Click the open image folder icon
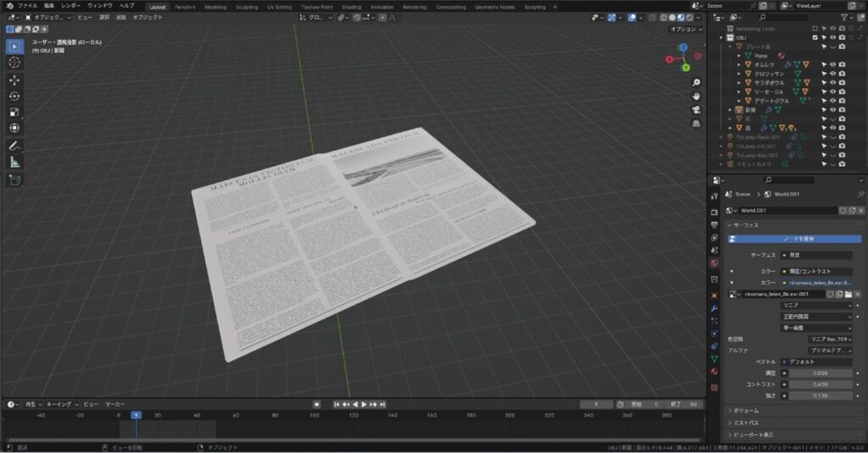 click(848, 295)
